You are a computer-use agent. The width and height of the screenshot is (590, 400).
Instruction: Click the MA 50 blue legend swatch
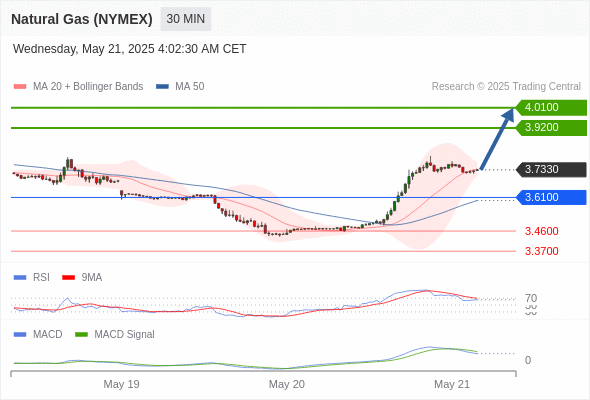click(x=162, y=87)
